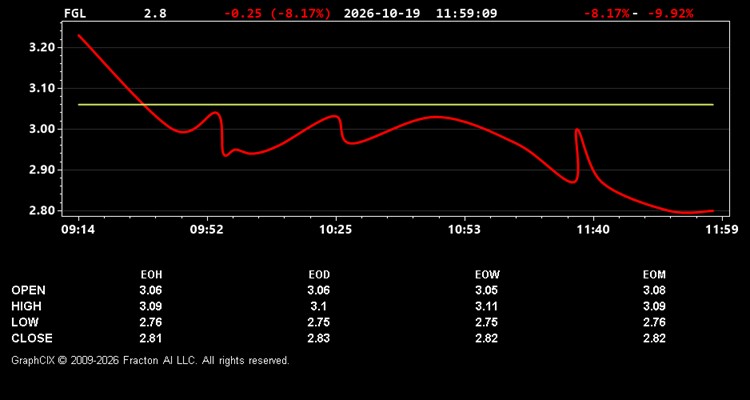Click the GraphCIX copyright notice
The width and height of the screenshot is (750, 400).
[150, 360]
